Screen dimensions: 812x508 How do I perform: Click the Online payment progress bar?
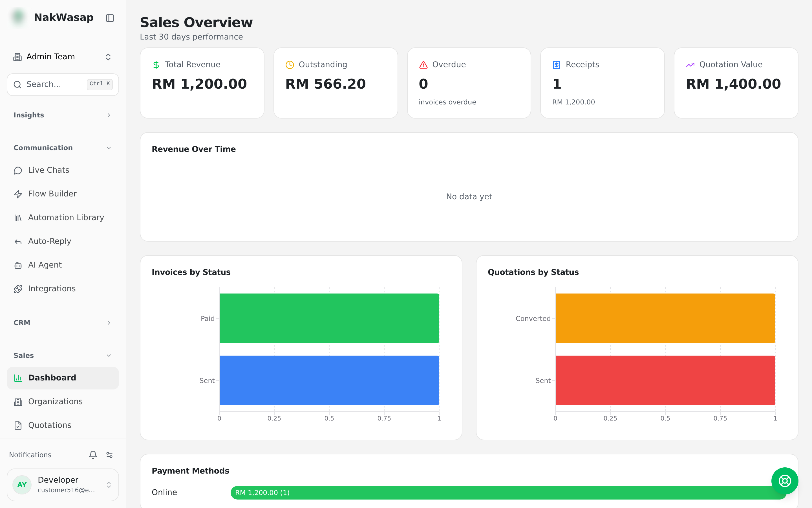pyautogui.click(x=508, y=492)
